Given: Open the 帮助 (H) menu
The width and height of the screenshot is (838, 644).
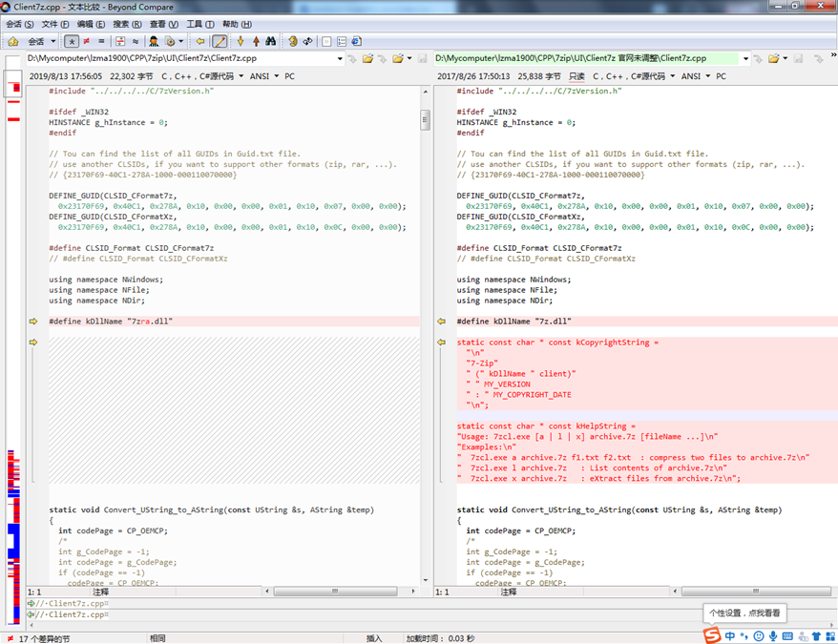Looking at the screenshot, I should click(237, 24).
